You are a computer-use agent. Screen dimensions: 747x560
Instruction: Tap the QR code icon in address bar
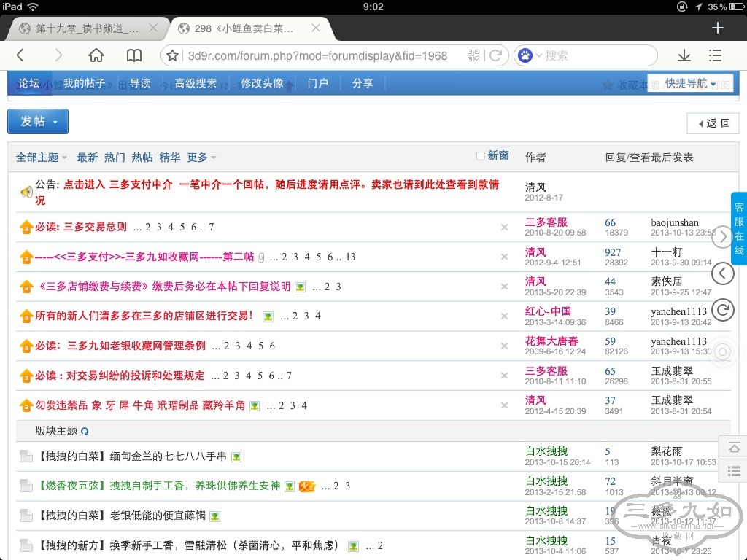[473, 55]
